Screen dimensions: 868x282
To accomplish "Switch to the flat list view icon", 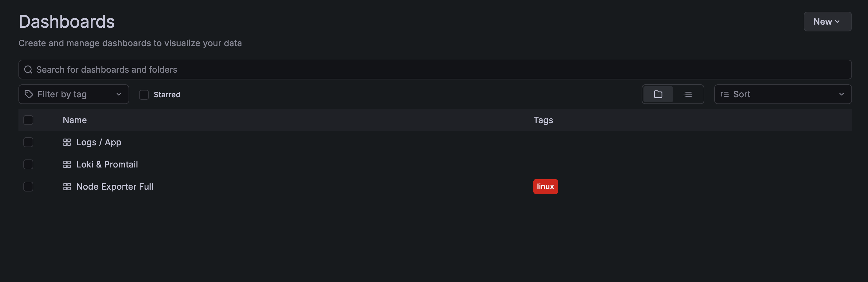I will point(687,94).
